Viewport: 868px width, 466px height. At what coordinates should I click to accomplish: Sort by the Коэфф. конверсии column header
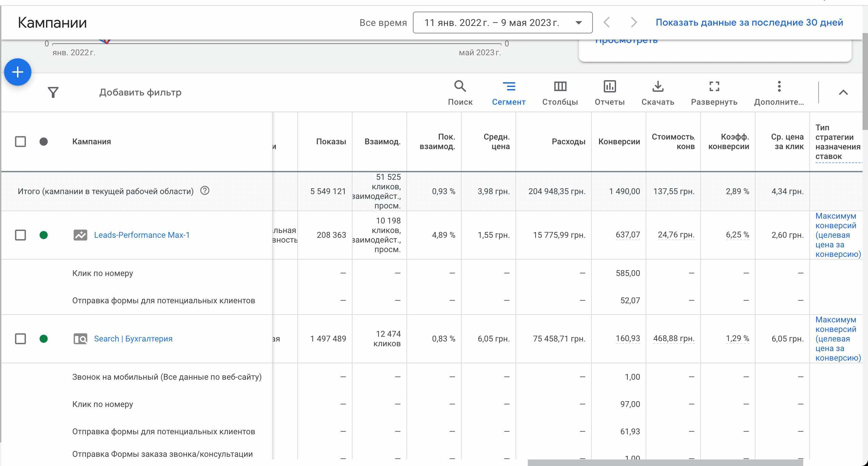729,142
